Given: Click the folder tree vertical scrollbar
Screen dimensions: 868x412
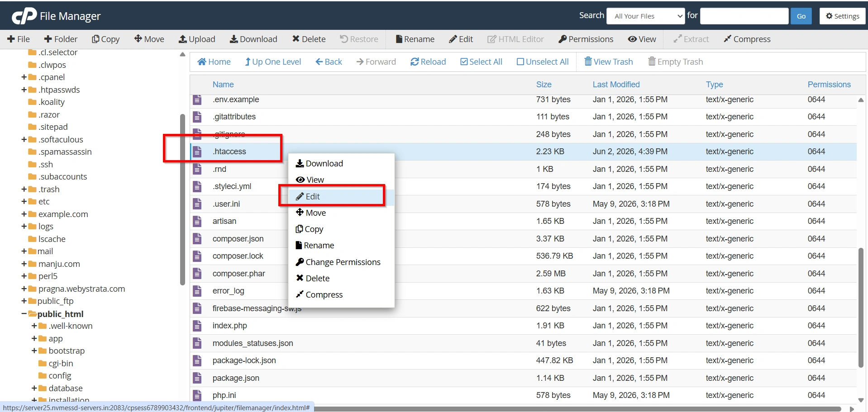Looking at the screenshot, I should point(182,199).
